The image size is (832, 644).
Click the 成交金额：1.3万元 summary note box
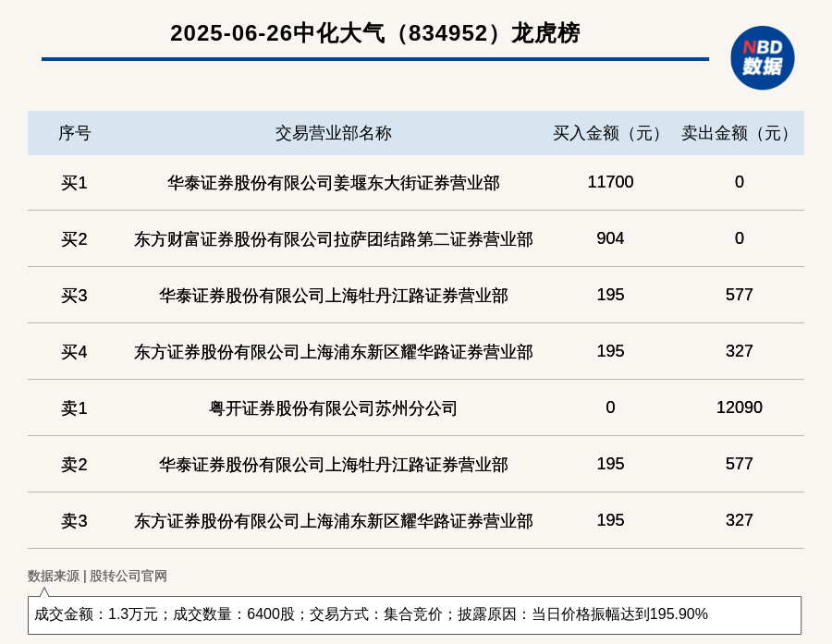point(414,614)
